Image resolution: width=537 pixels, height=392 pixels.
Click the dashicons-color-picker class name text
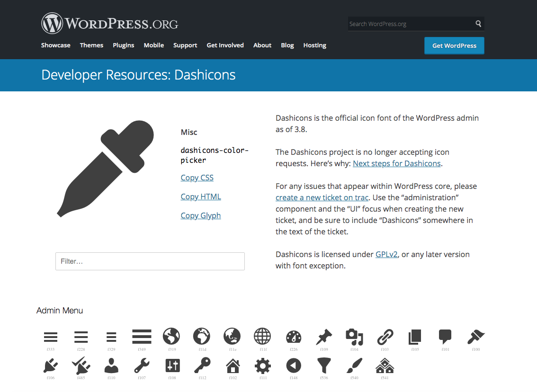click(215, 155)
